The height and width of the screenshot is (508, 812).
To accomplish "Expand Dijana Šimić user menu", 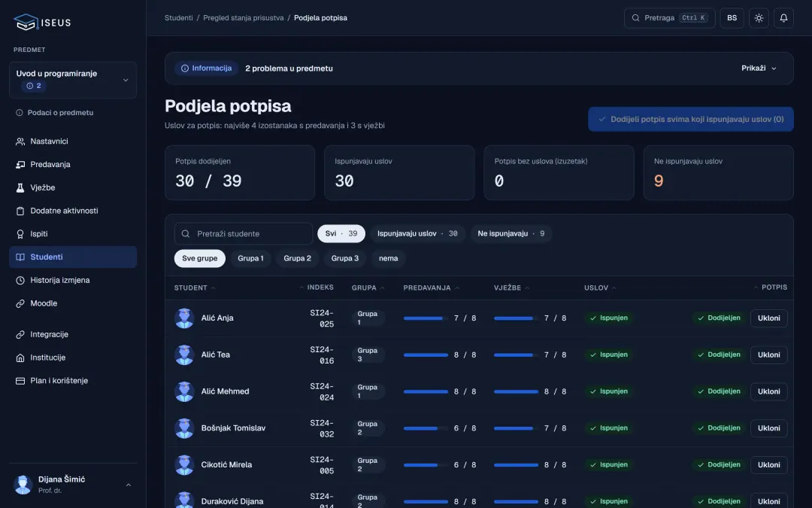I will tap(73, 485).
